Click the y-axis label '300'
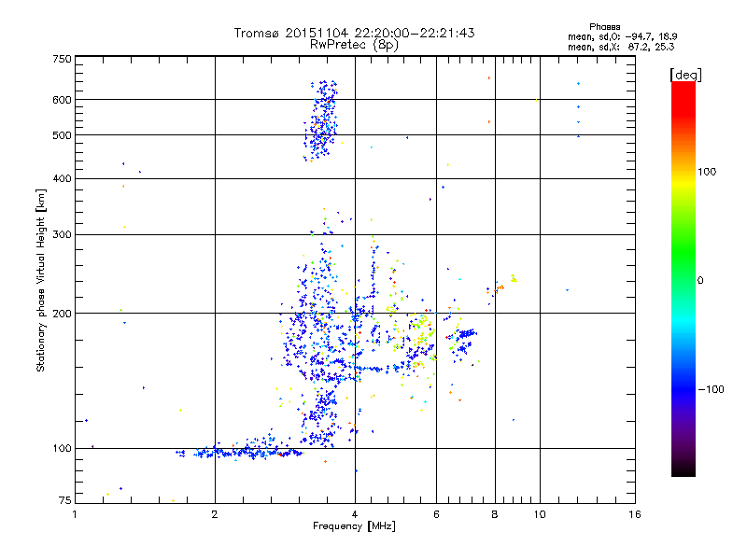Image resolution: width=747 pixels, height=560 pixels. click(x=62, y=234)
